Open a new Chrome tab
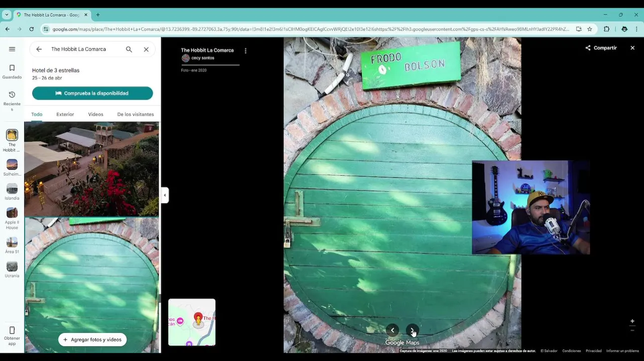 tap(98, 15)
